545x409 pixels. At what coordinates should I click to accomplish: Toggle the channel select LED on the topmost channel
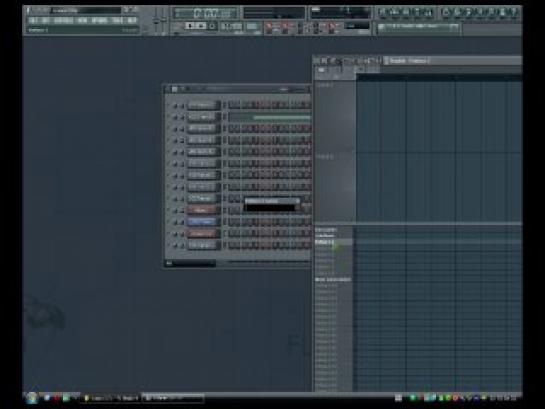point(225,105)
